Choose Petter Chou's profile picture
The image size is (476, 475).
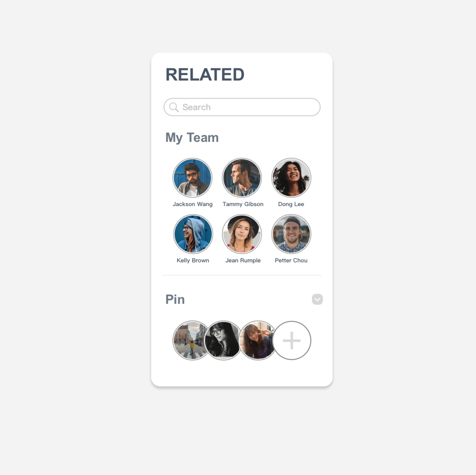coord(291,234)
